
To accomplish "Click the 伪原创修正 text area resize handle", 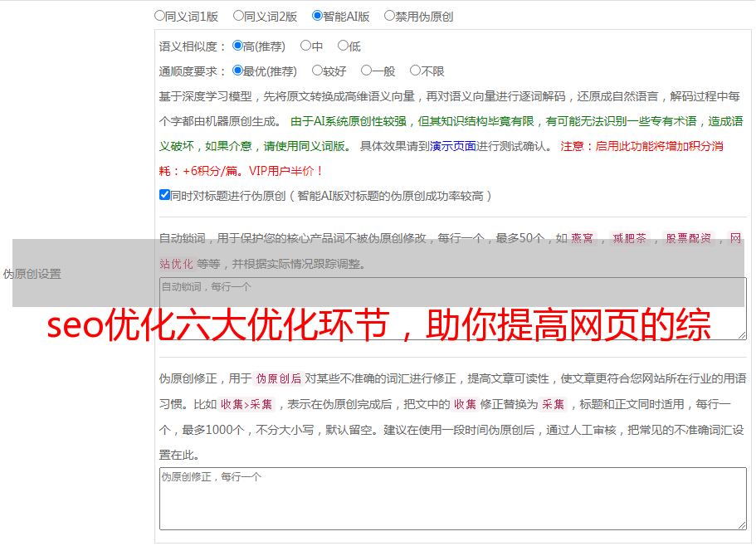I will (741, 524).
